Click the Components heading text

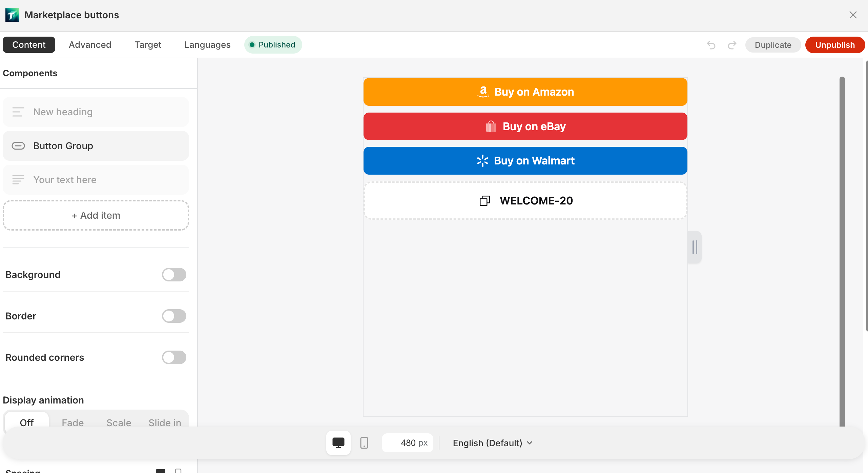[30, 73]
